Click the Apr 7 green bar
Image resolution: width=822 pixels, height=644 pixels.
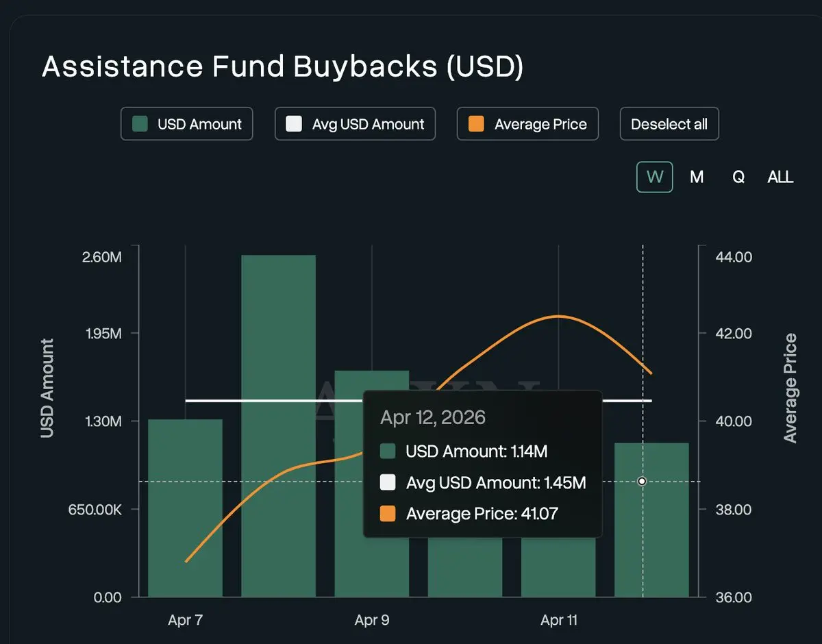point(185,507)
